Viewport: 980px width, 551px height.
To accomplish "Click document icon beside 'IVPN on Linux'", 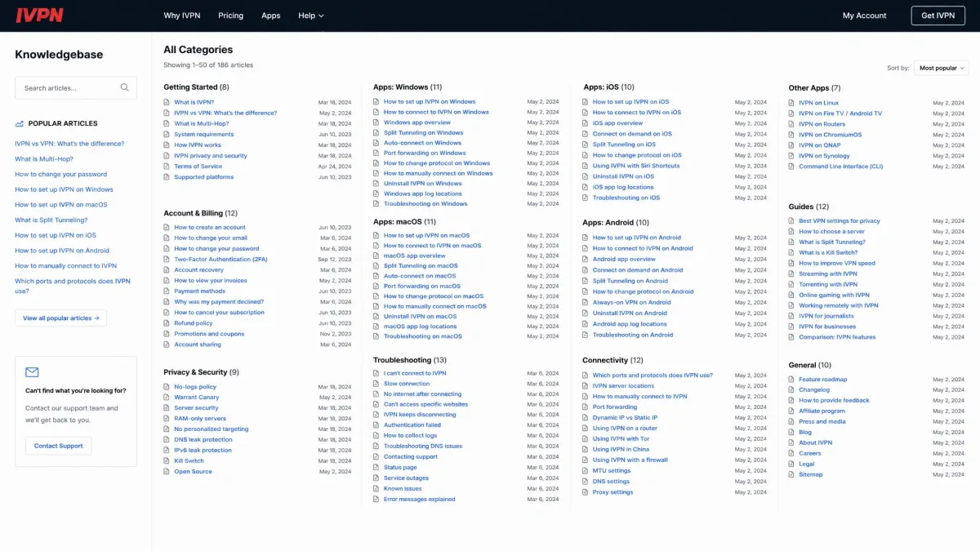I will [791, 103].
